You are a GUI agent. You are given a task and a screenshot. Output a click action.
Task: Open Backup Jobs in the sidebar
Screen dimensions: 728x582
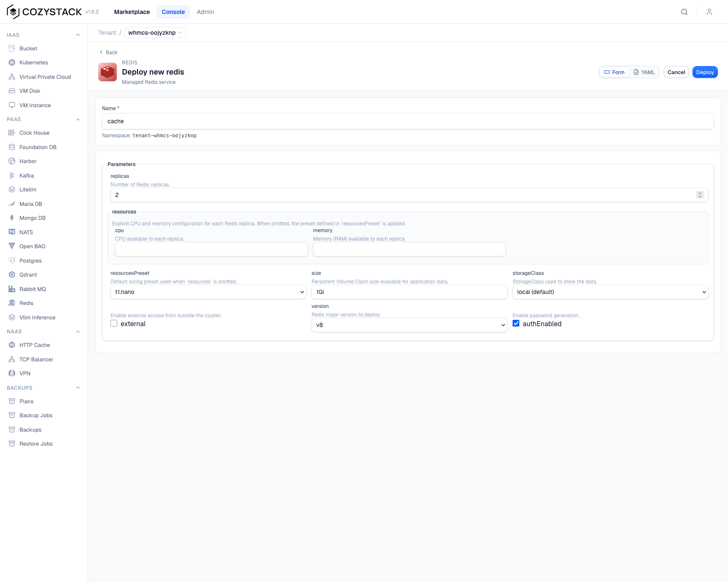36,415
